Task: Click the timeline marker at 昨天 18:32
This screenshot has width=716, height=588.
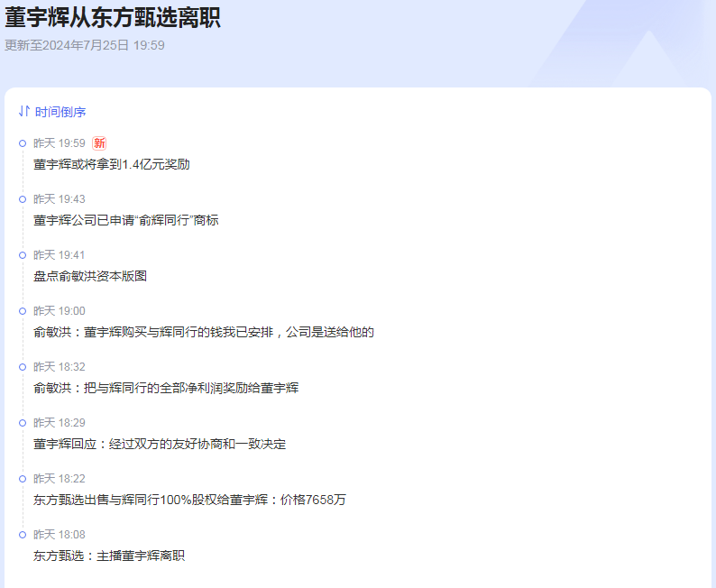Action: pos(23,367)
